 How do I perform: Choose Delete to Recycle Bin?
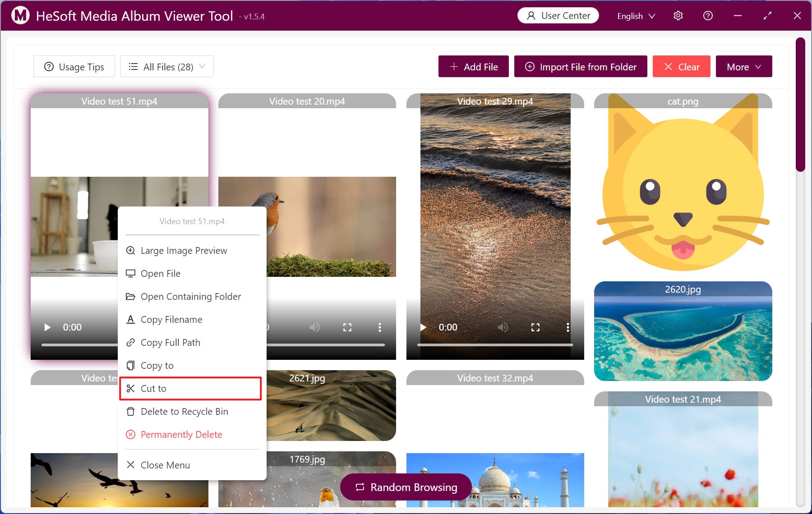tap(192, 412)
